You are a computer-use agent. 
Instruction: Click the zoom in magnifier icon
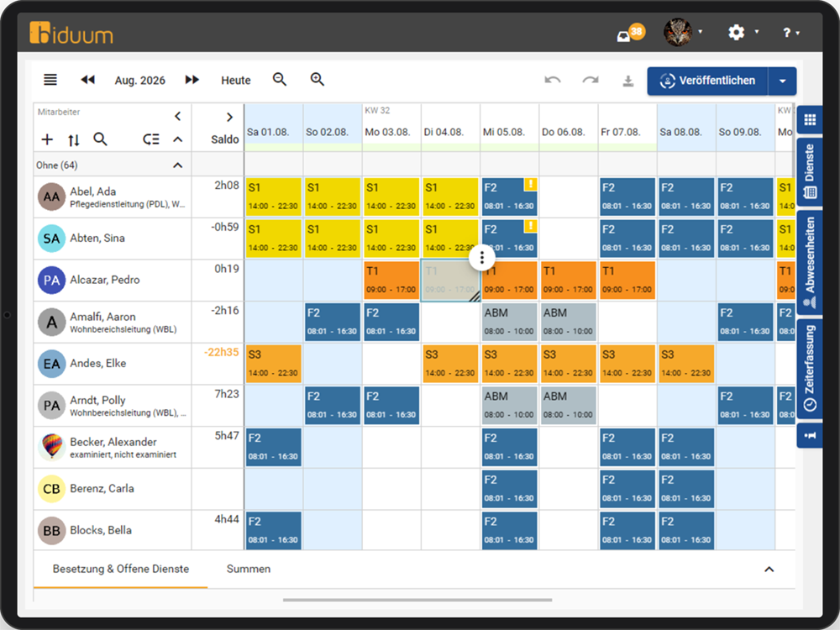point(318,80)
